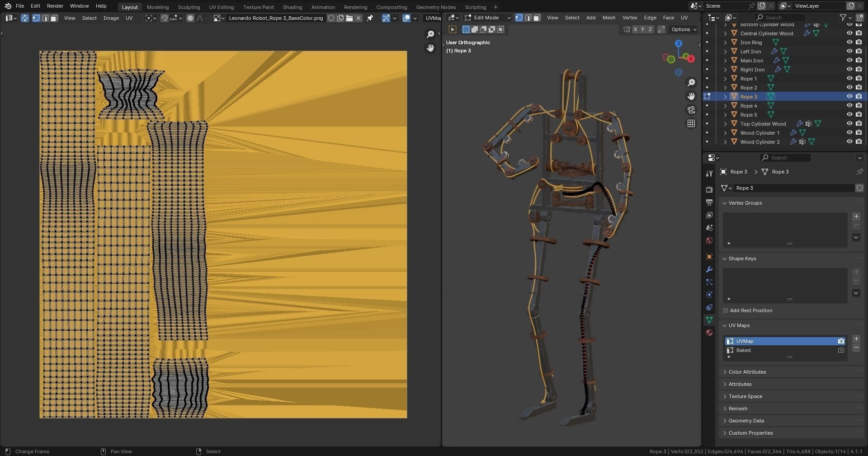The width and height of the screenshot is (868, 456).
Task: Click the new image copy icon
Action: point(340,18)
